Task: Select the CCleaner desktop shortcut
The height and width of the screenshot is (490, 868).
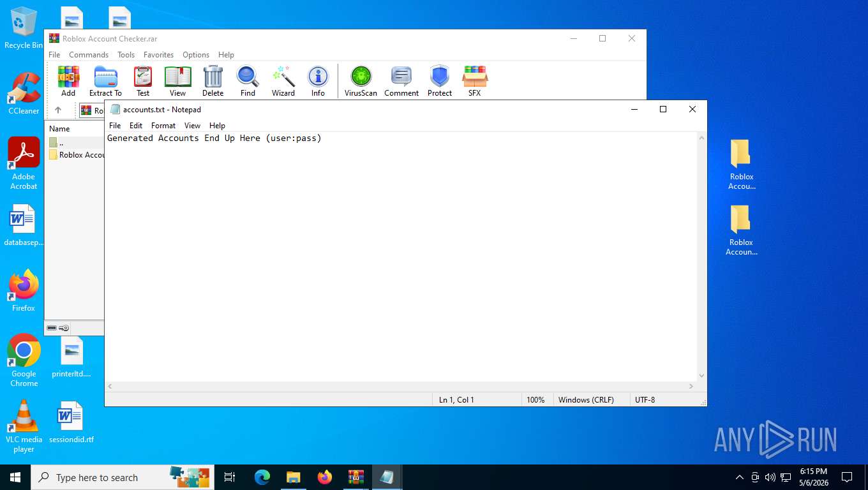Action: 24,93
